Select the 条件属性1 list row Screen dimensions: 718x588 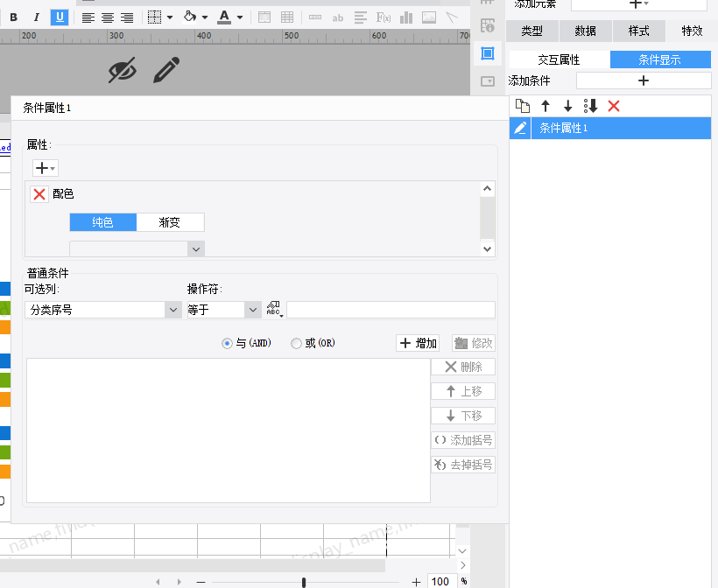610,128
